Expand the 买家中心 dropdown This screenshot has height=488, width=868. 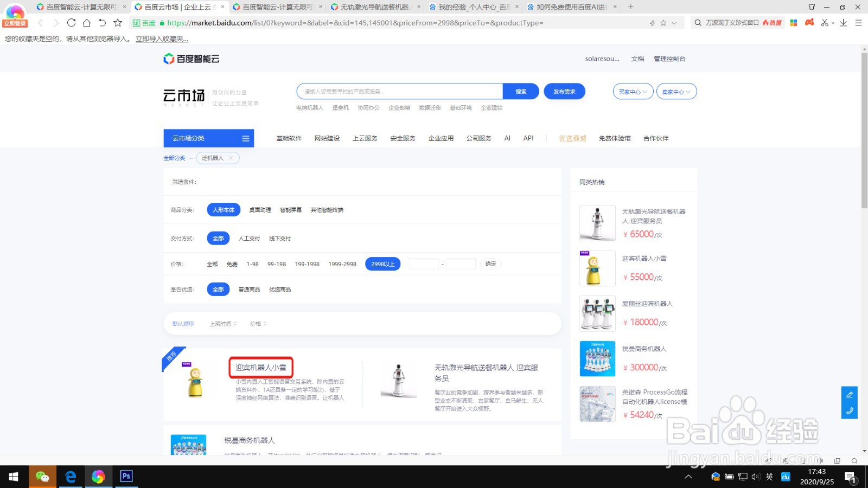pos(633,92)
